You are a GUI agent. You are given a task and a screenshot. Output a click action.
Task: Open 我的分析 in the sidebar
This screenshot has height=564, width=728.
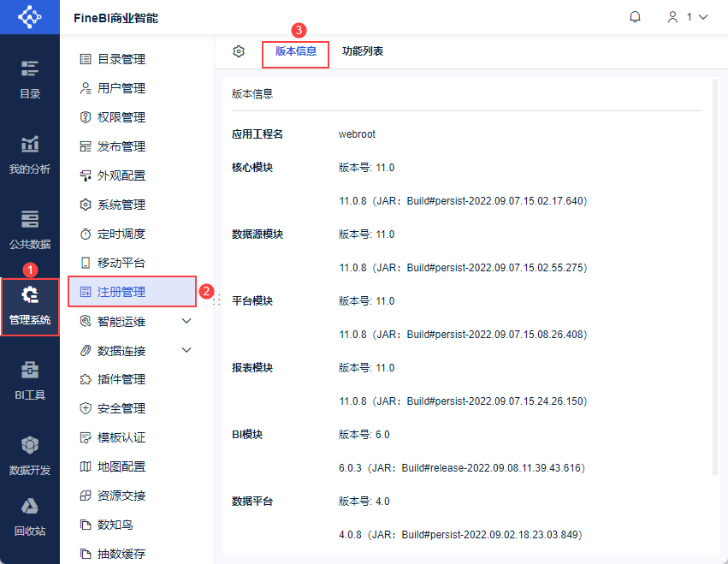(30, 156)
